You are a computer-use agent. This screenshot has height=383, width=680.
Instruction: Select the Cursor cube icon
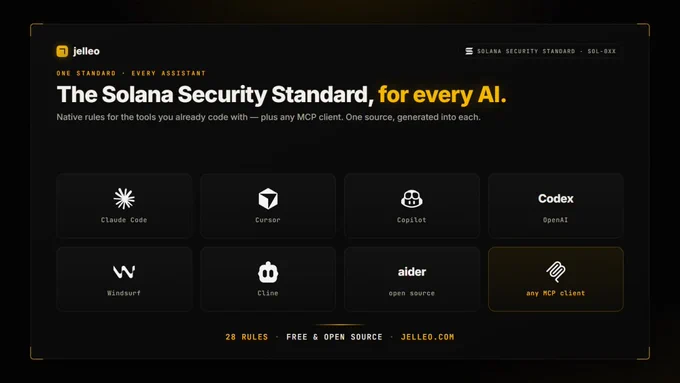pyautogui.click(x=268, y=199)
